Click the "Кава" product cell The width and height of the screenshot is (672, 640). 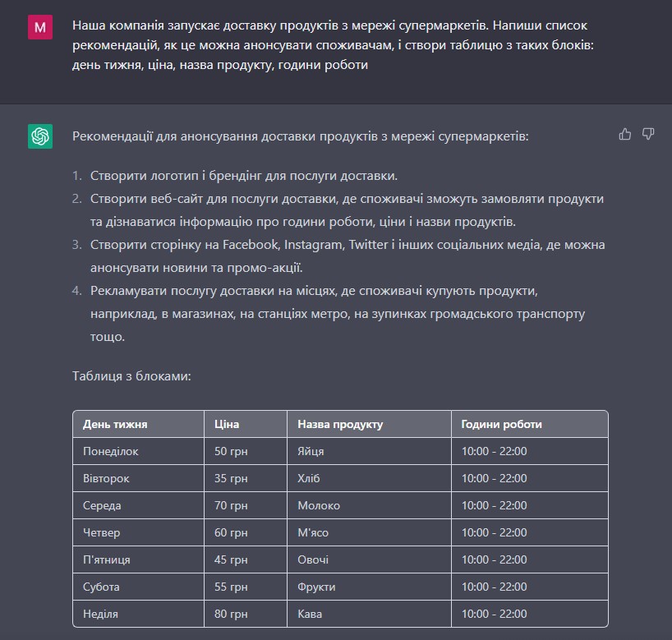[x=310, y=614]
